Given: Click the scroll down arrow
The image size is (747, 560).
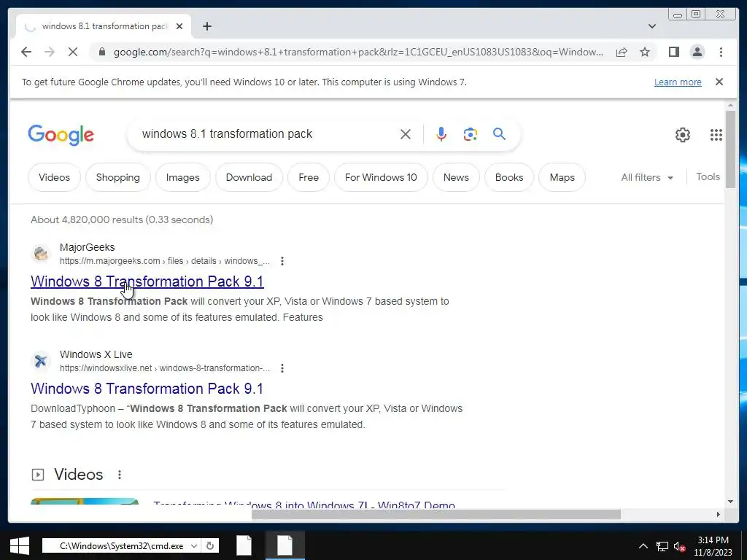Looking at the screenshot, I should click(x=730, y=502).
